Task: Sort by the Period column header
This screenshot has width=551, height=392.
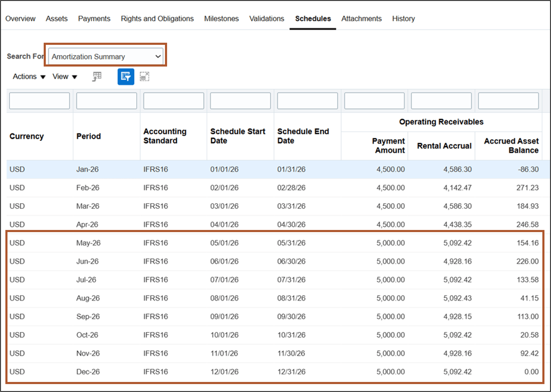Action: (88, 136)
